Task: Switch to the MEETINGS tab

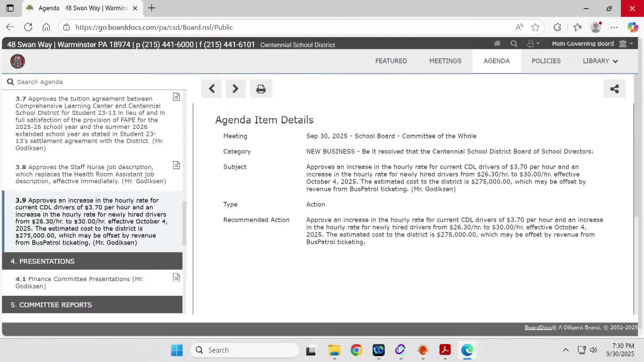Action: (x=445, y=61)
